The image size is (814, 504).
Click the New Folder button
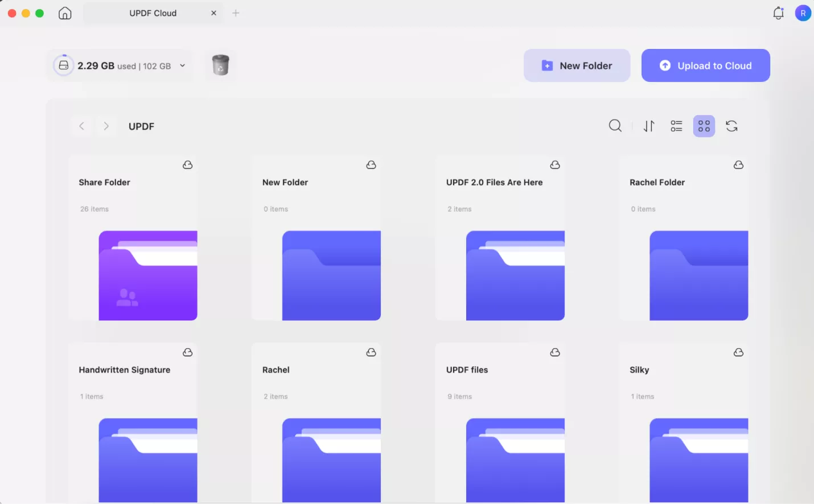tap(577, 65)
